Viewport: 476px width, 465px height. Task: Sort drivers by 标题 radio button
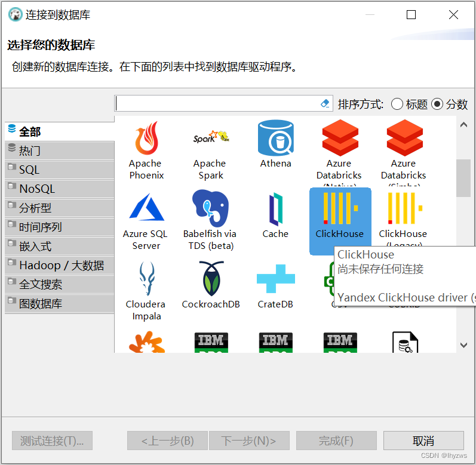coord(397,104)
